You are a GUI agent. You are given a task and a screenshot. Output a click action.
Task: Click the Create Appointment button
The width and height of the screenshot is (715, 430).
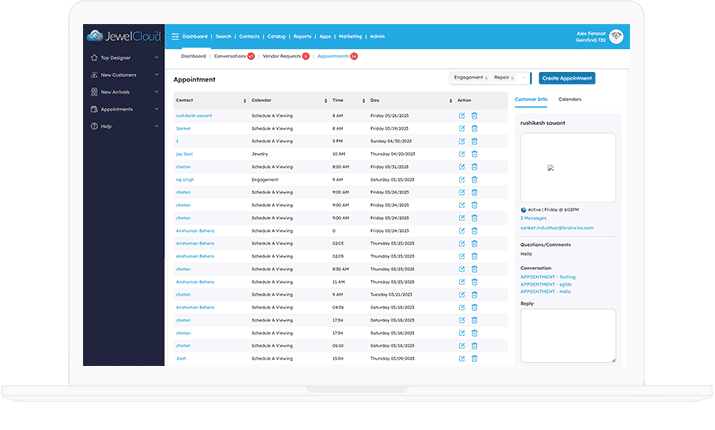(x=566, y=77)
